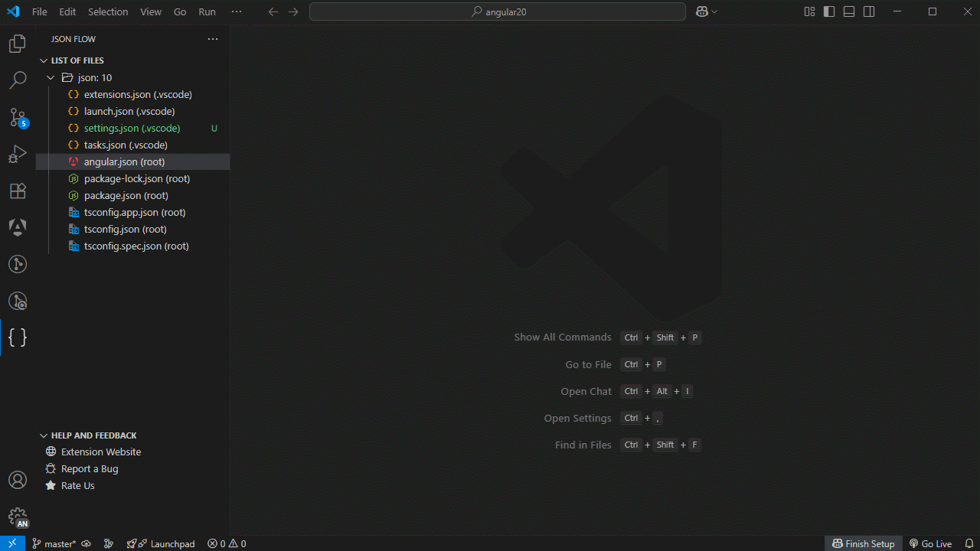Toggle the Secondary Side Bar visibility
The width and height of the screenshot is (980, 551).
coord(869,11)
